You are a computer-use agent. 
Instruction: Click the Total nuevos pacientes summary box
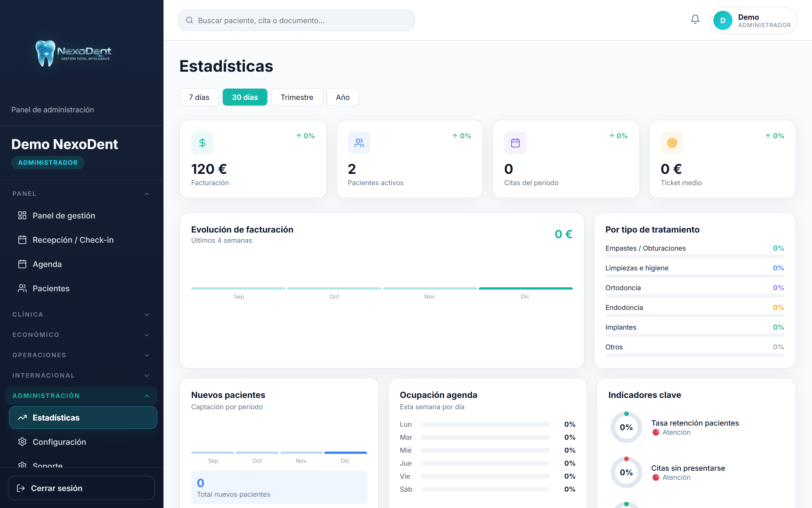pos(279,487)
